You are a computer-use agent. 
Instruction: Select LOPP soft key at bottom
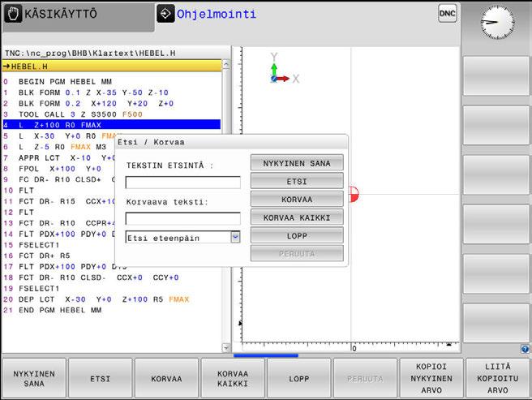tap(299, 378)
